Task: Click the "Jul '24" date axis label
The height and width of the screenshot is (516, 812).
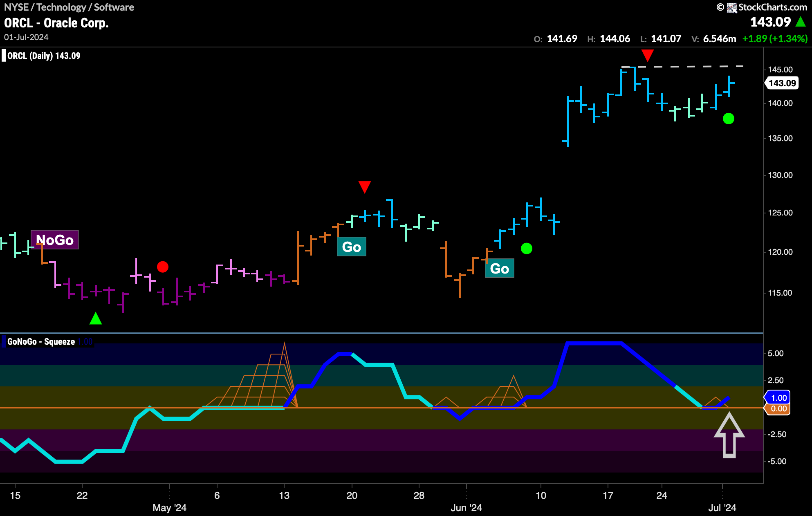Action: pyautogui.click(x=722, y=508)
